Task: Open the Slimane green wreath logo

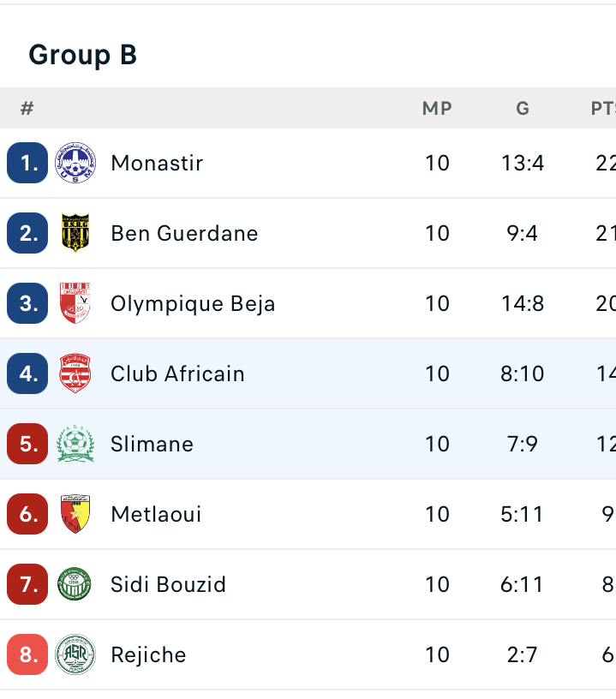Action: [75, 444]
